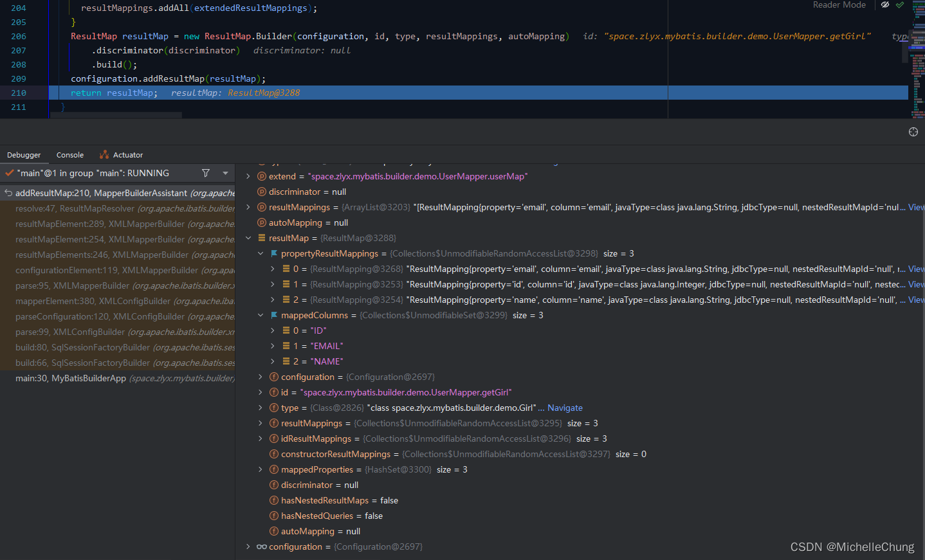The image size is (925, 560).
Task: Click gutter line number 210
Action: [19, 93]
